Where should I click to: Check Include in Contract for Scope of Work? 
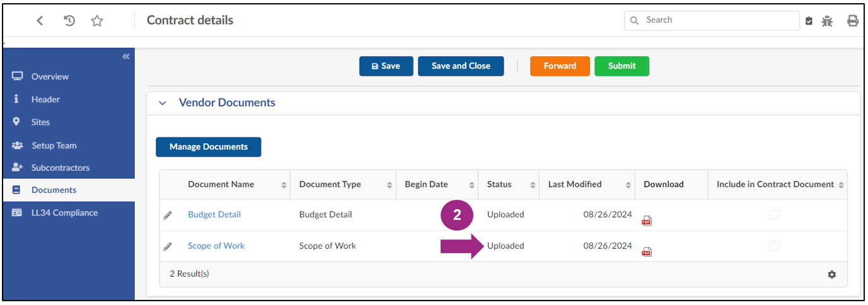(x=774, y=246)
